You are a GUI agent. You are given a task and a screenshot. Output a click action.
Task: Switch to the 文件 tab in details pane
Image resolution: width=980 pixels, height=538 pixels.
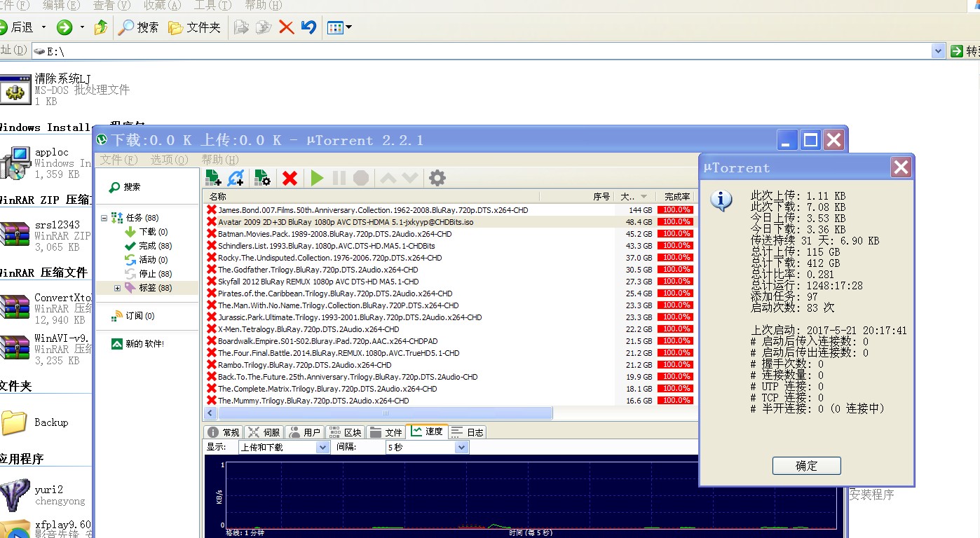point(386,432)
